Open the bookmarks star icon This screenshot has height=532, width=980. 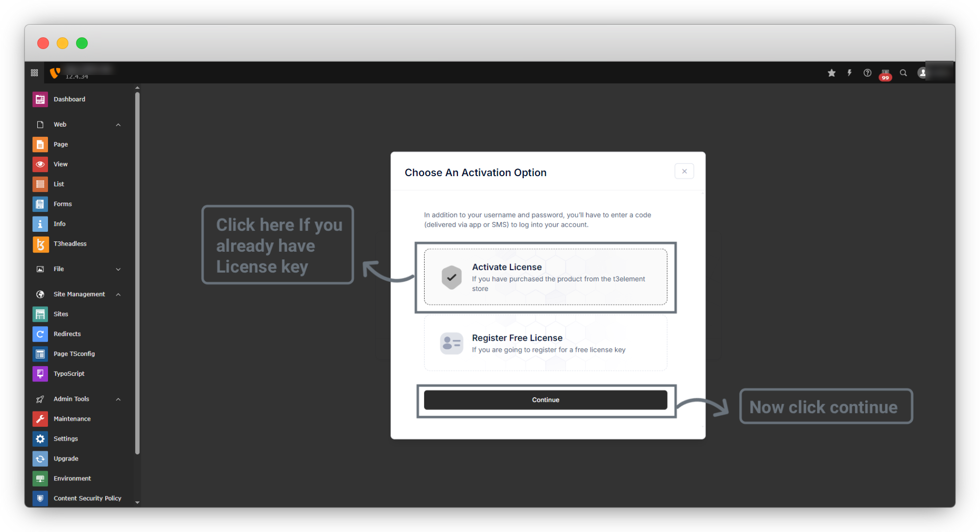[x=831, y=73]
